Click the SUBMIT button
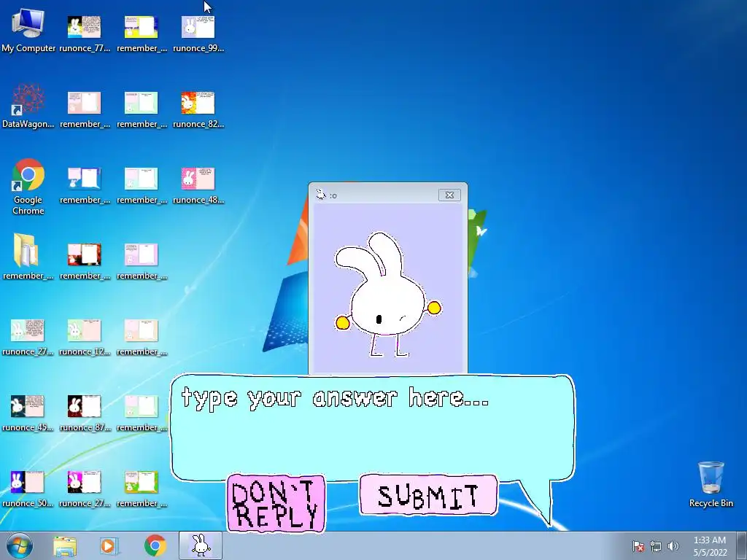Screen dimensions: 747x560 [x=428, y=495]
